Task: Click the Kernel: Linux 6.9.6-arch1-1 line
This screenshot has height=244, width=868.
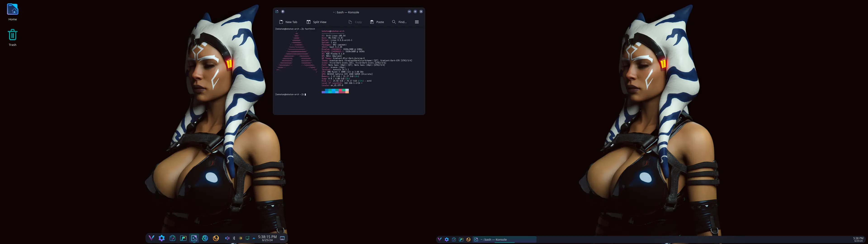Action: [337, 40]
